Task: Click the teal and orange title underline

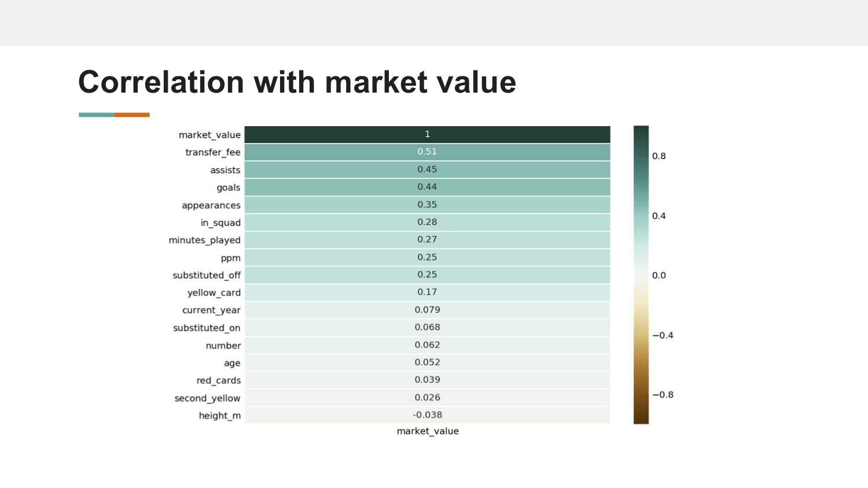Action: (x=114, y=115)
